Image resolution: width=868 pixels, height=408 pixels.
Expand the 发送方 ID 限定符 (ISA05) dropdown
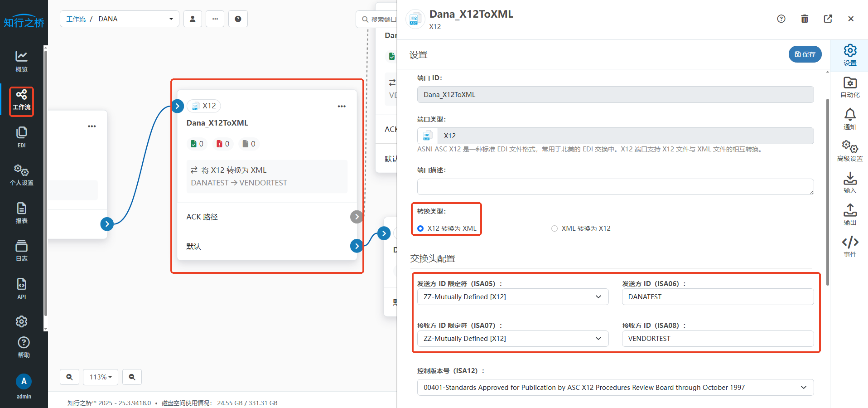(x=512, y=297)
